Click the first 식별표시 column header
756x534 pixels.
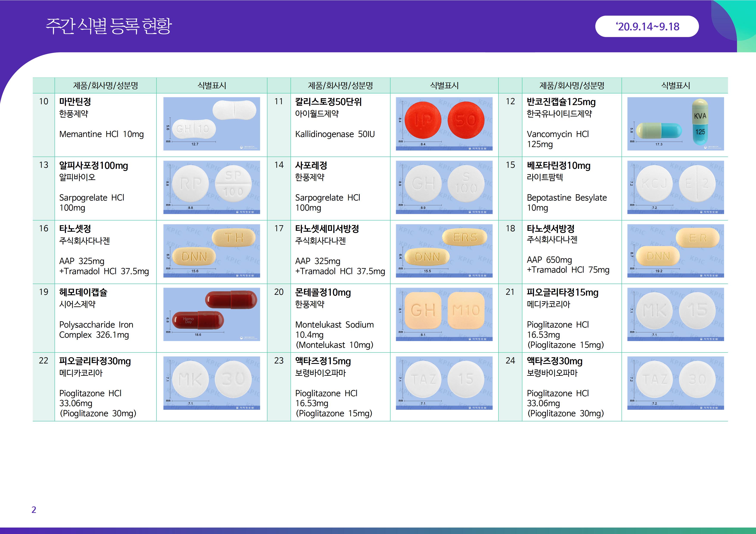click(211, 85)
